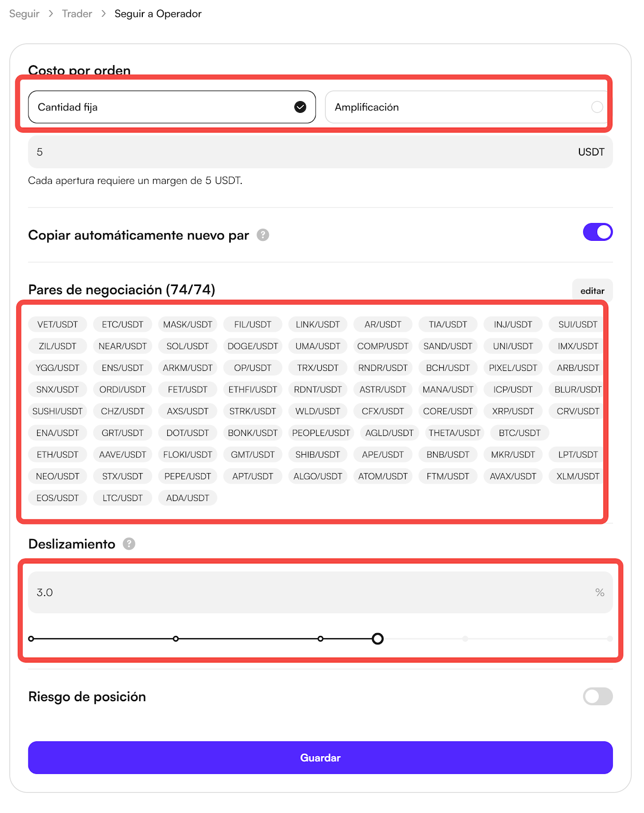
Task: Click the Guardar button
Action: coord(320,758)
